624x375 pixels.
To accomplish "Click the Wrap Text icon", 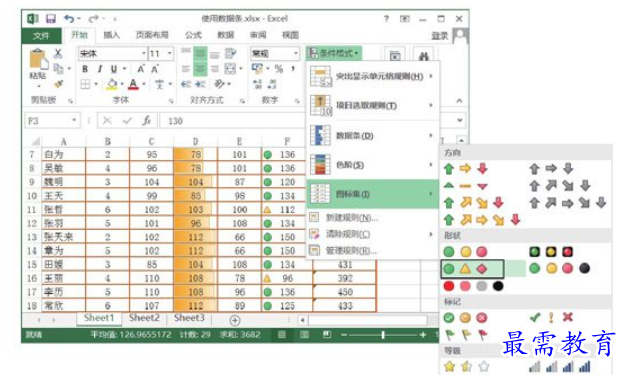I will 230,53.
